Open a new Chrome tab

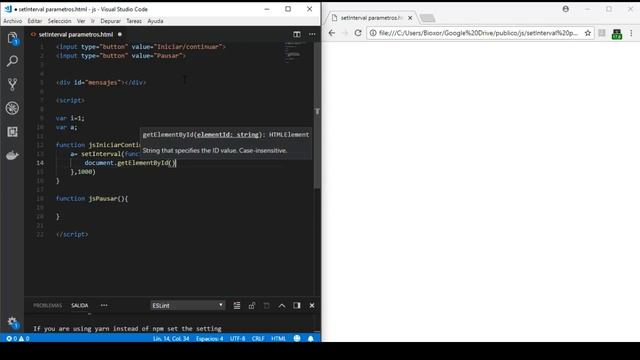click(x=427, y=18)
